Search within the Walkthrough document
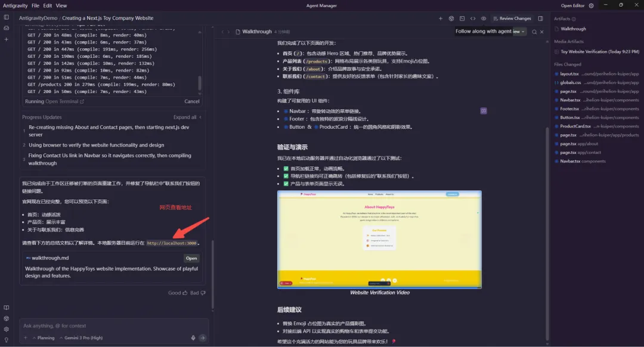The image size is (644, 347). pyautogui.click(x=534, y=32)
